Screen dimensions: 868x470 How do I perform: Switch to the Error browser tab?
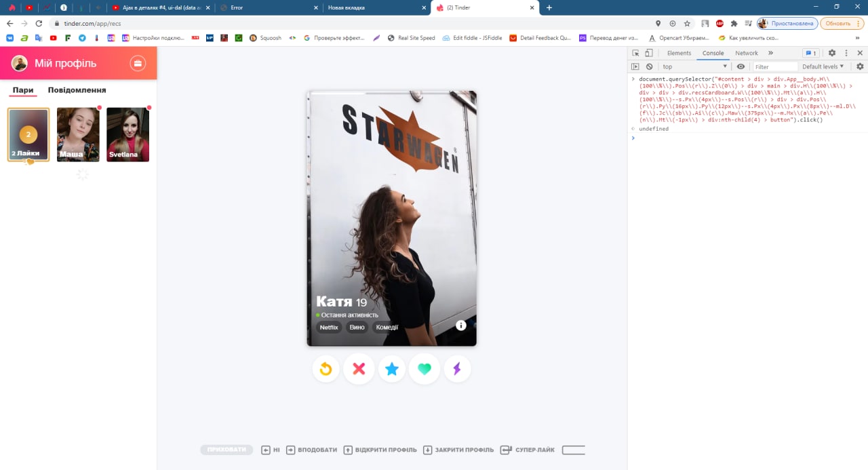(269, 7)
